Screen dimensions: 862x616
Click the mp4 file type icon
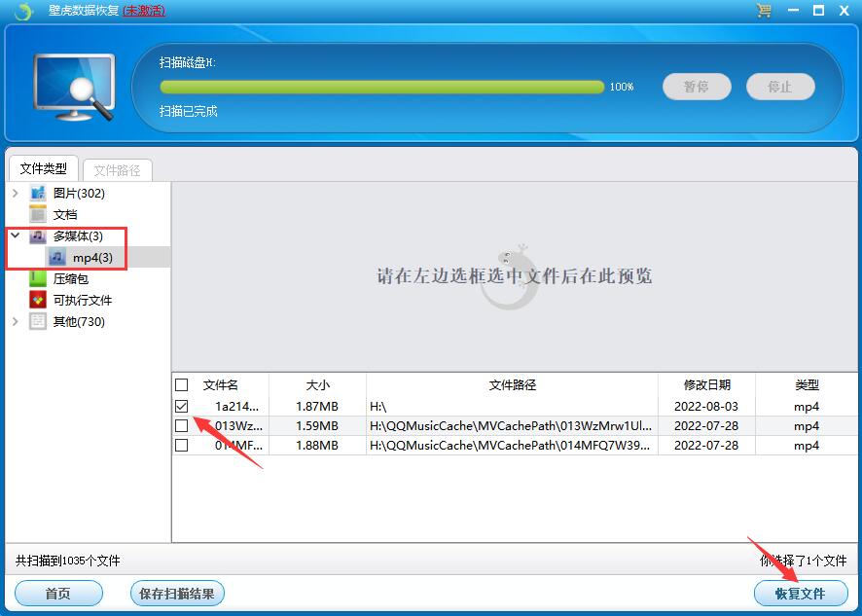(x=57, y=257)
